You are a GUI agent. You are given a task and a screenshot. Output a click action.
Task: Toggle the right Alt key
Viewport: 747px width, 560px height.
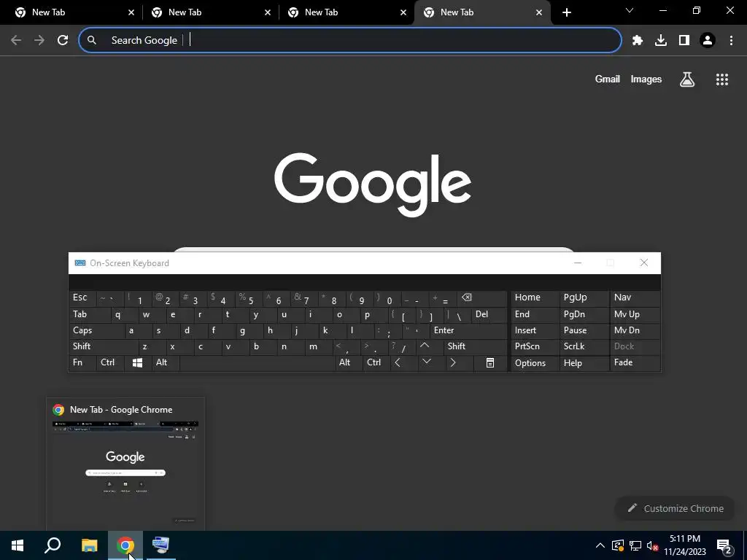(348, 363)
